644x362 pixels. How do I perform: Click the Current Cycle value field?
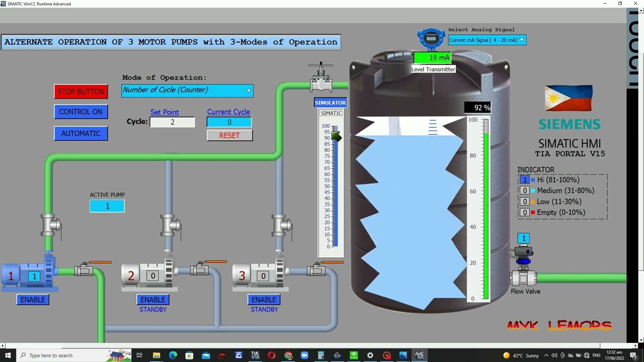[229, 122]
